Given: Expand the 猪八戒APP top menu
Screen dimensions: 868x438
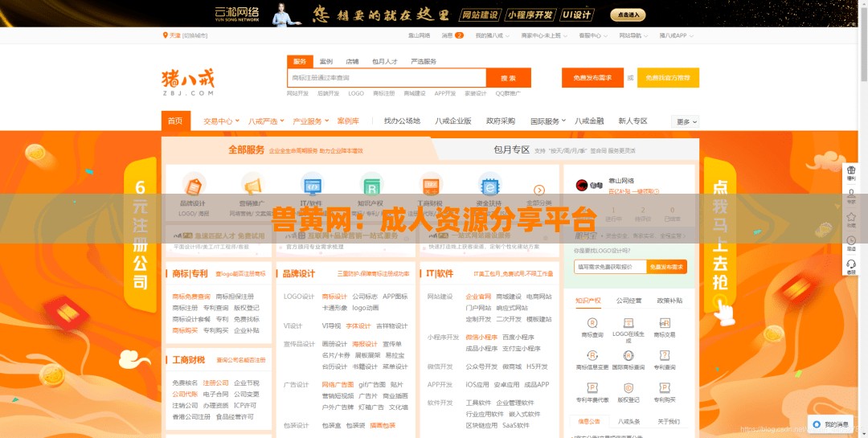Looking at the screenshot, I should [676, 35].
